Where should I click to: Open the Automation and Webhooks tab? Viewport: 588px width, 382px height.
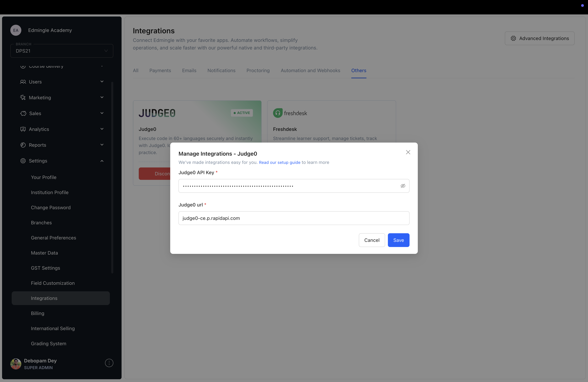tap(310, 71)
